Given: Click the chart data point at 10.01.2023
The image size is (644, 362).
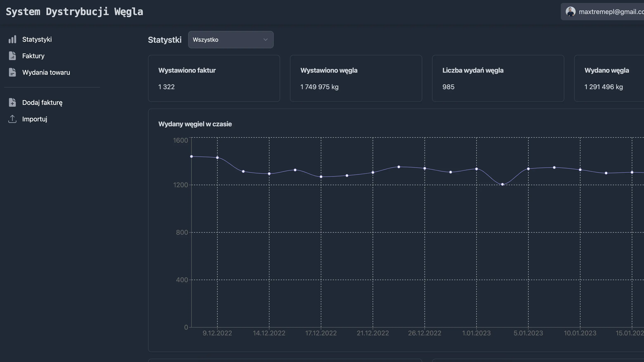Looking at the screenshot, I should 580,170.
